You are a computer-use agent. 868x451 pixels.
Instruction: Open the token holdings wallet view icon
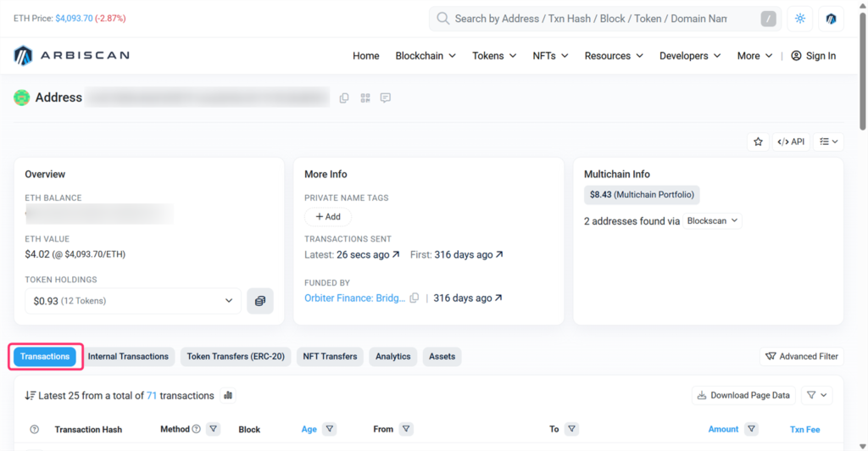260,301
